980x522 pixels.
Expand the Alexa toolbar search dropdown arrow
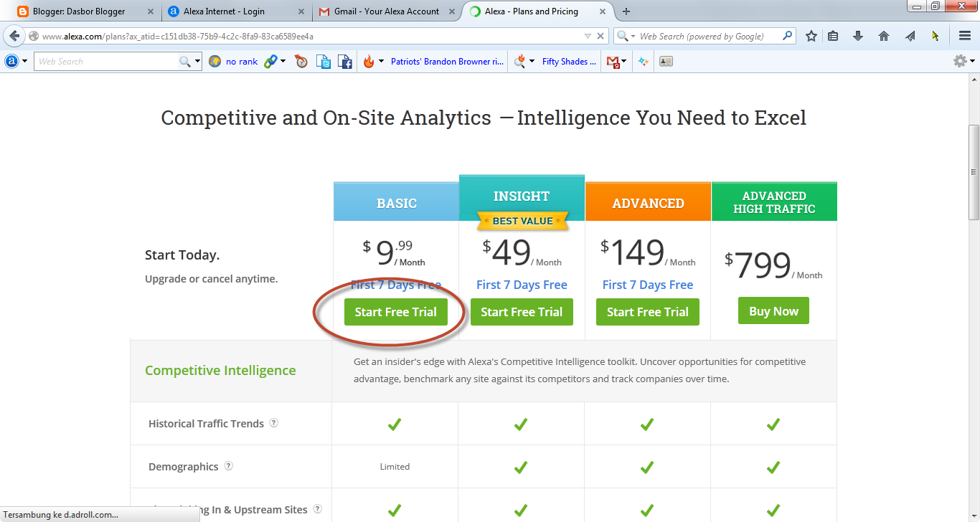198,62
